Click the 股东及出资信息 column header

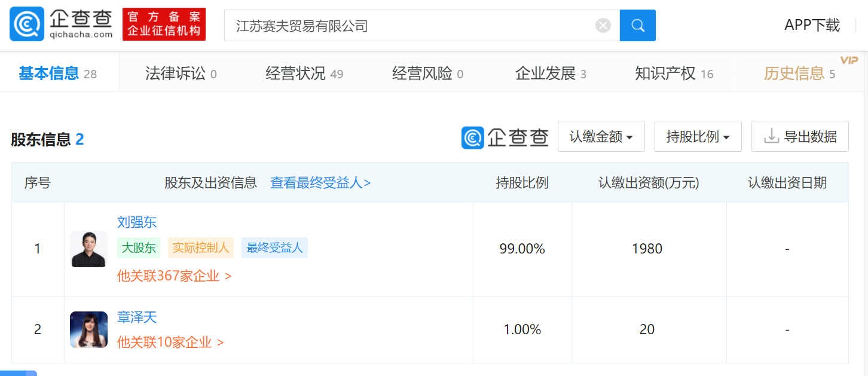211,182
